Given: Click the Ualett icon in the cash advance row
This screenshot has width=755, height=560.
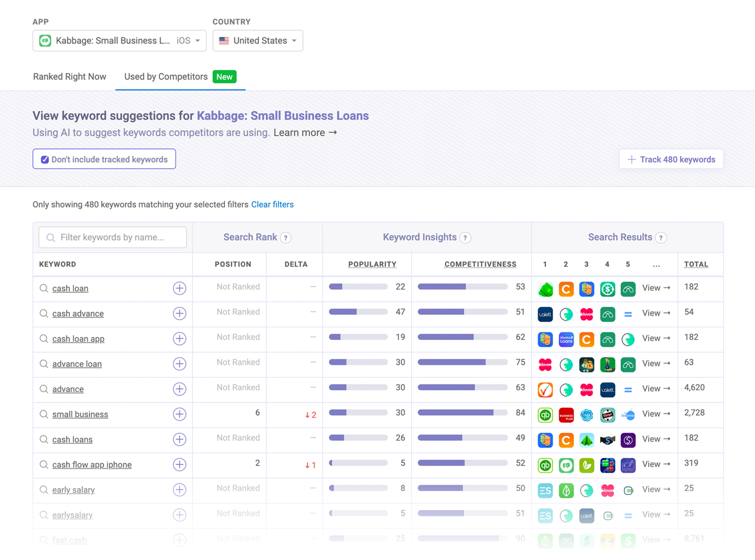Looking at the screenshot, I should coord(545,314).
